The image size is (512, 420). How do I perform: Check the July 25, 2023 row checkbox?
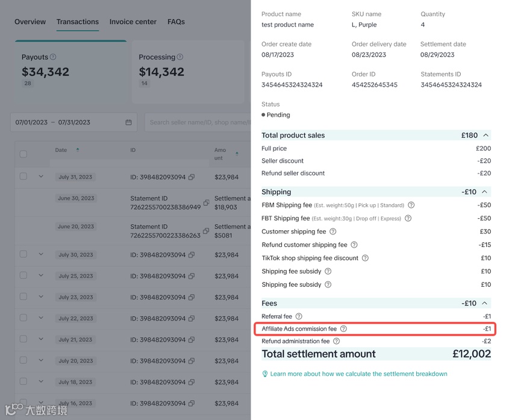pyautogui.click(x=23, y=275)
